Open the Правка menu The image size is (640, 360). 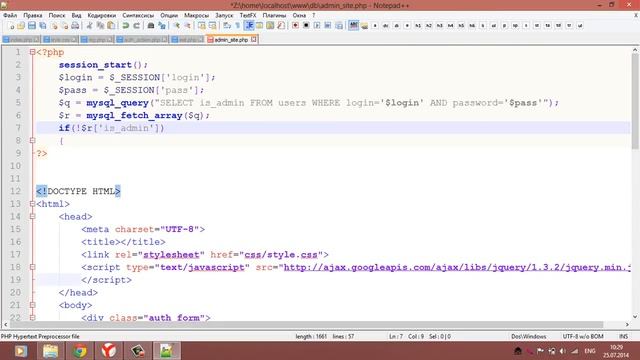pos(33,16)
